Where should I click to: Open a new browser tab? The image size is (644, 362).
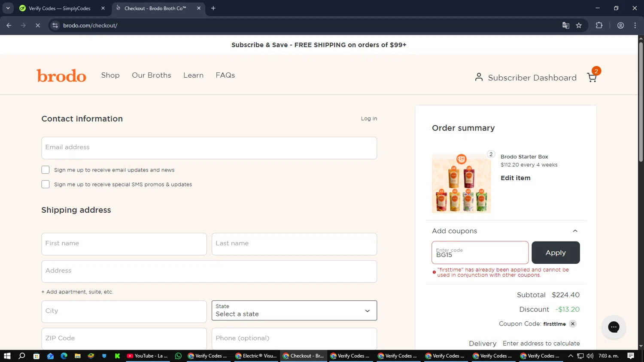(213, 8)
